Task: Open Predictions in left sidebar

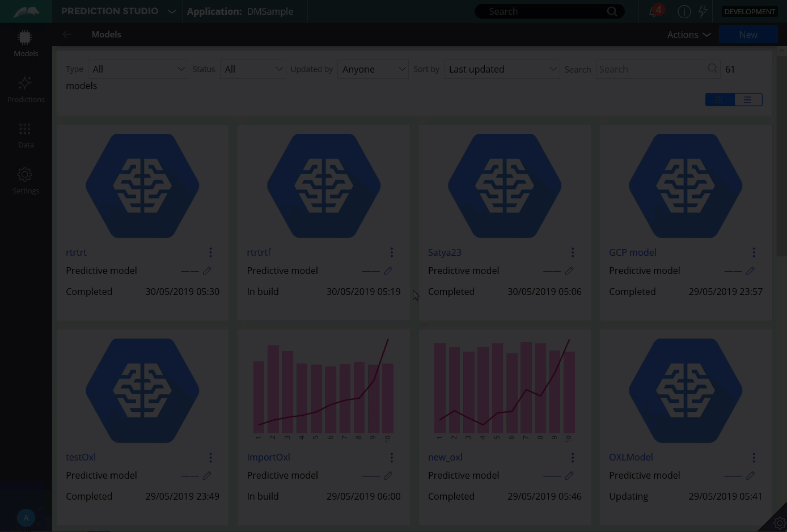Action: (x=26, y=90)
